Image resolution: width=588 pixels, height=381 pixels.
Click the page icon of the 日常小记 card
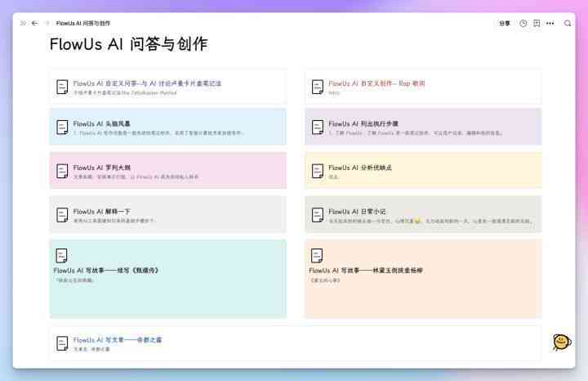(318, 215)
